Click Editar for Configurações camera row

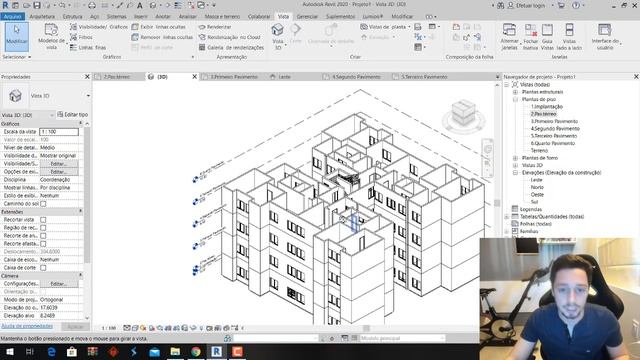pos(59,284)
